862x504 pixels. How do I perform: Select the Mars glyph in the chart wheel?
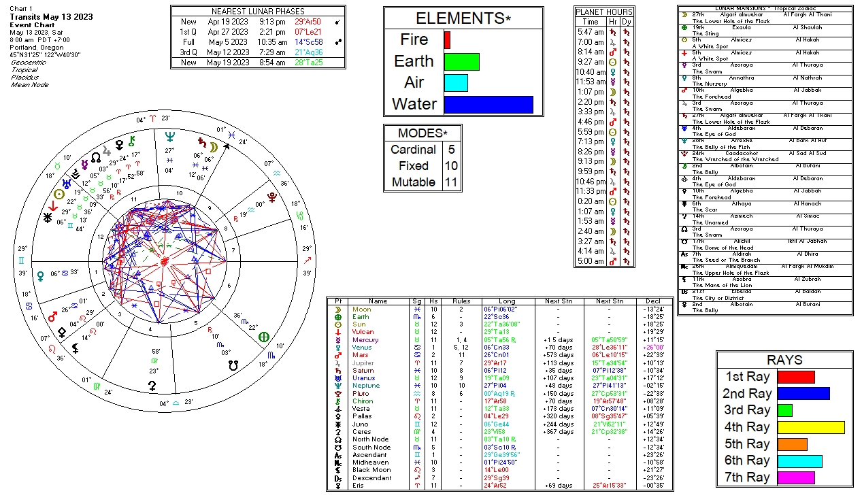(52, 317)
